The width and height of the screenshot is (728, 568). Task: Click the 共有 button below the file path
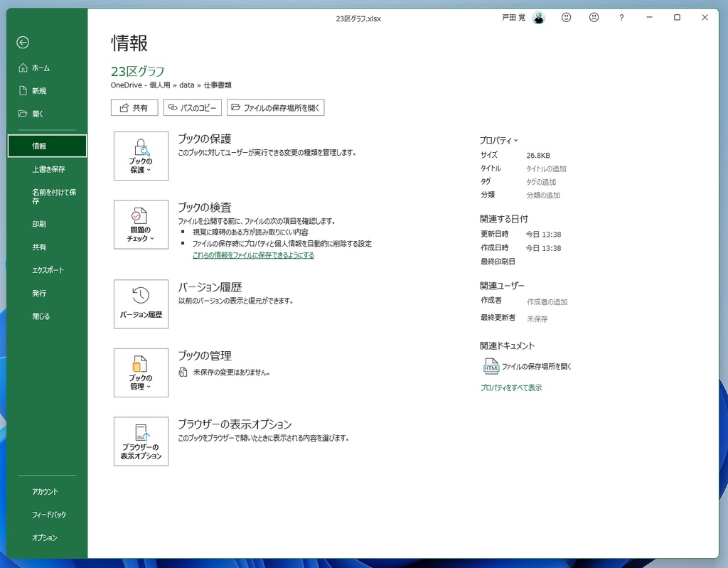[134, 108]
